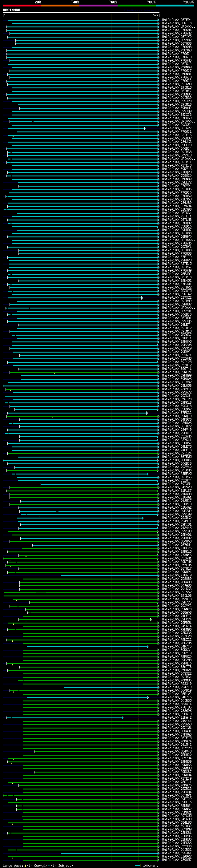Select hit label UniRef100_A9NQJ9
The image size is (197, 868).
coord(176,416)
